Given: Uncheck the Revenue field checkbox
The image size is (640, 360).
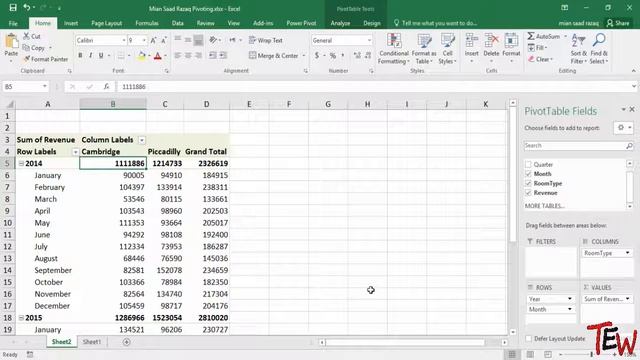Looking at the screenshot, I should click(528, 193).
